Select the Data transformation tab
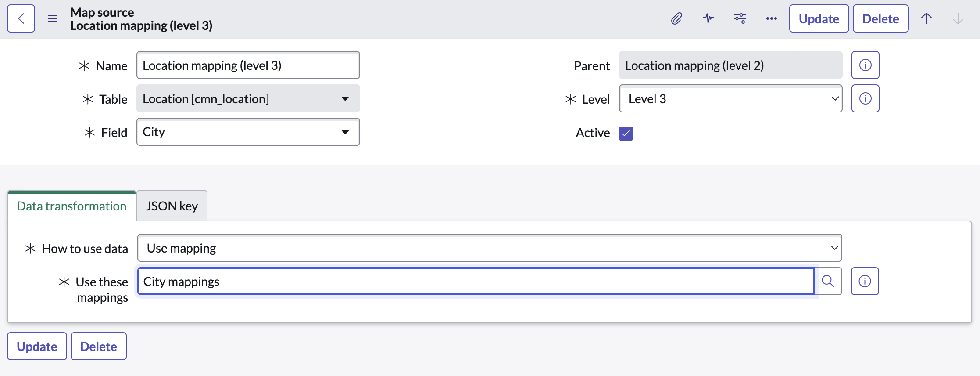Image resolution: width=980 pixels, height=376 pixels. (x=72, y=206)
